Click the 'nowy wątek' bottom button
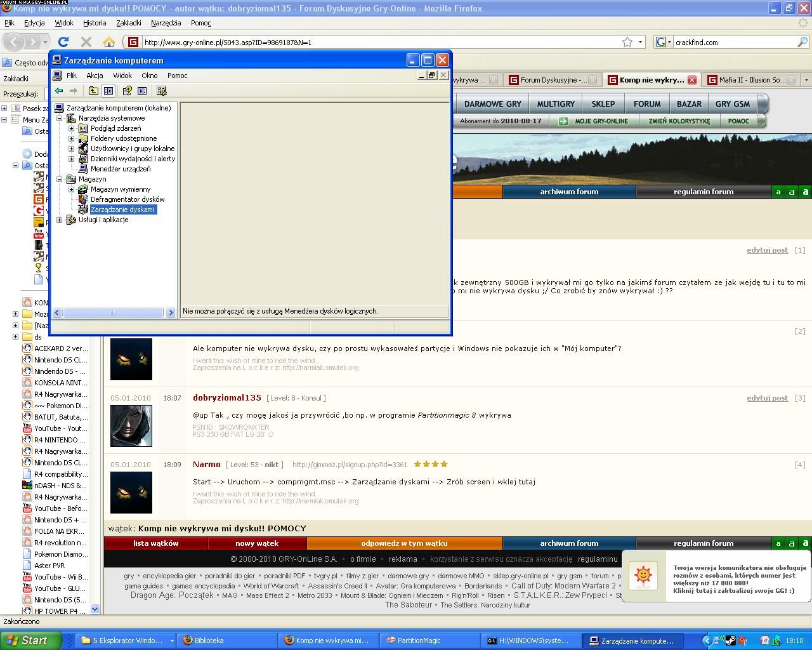The height and width of the screenshot is (650, 812). pos(257,543)
